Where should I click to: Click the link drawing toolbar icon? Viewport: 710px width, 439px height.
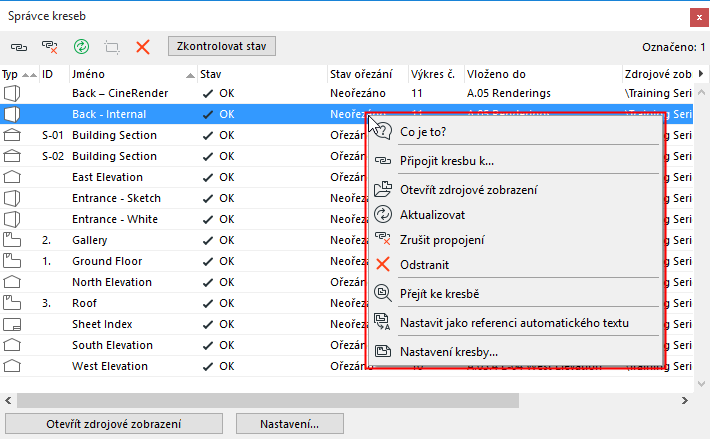(x=19, y=47)
